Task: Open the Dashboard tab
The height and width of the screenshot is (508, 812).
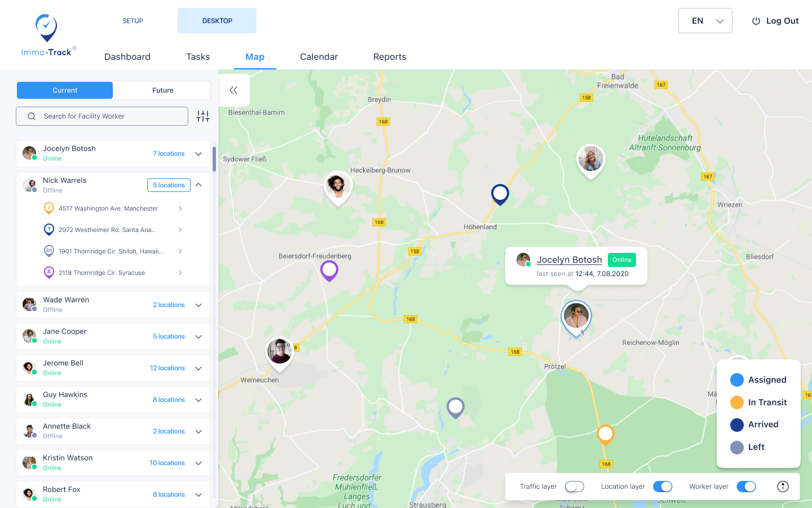Action: 127,57
